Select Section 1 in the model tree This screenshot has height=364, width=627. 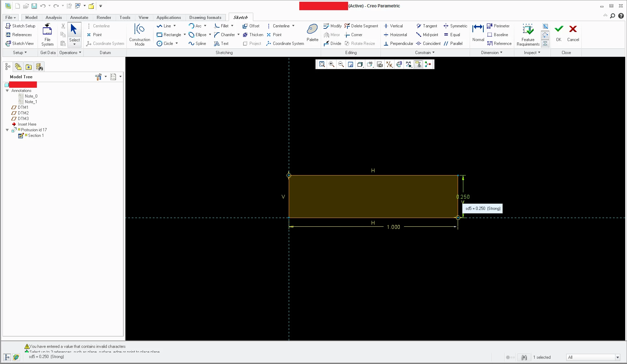click(x=35, y=135)
